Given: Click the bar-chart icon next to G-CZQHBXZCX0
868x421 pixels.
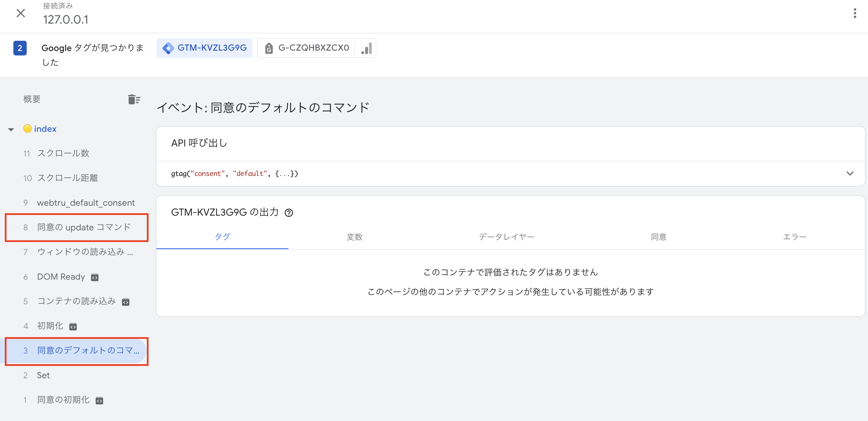Looking at the screenshot, I should pyautogui.click(x=366, y=48).
